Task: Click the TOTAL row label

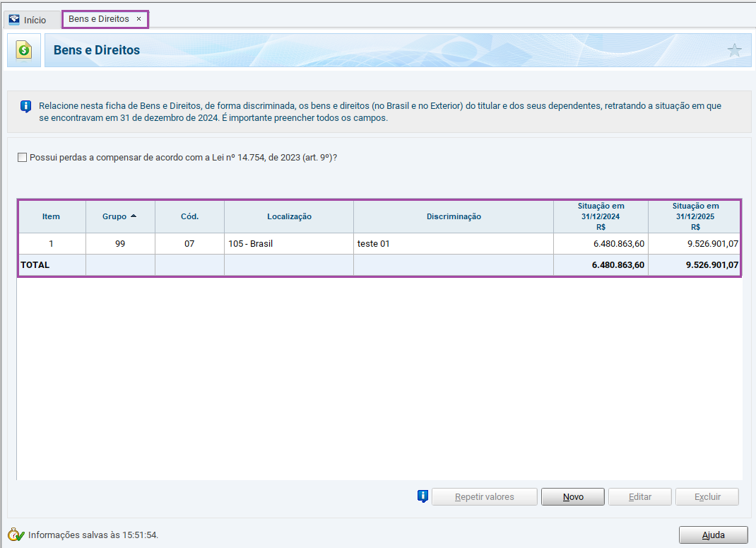Action: (35, 265)
